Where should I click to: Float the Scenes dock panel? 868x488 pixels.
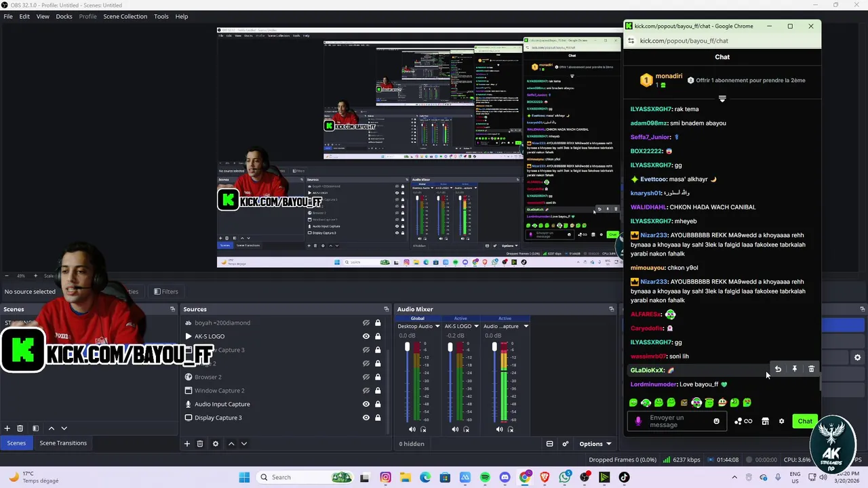click(172, 309)
